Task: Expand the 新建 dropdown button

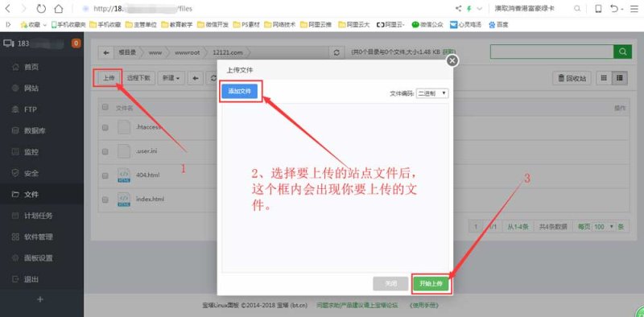Action: tap(171, 78)
